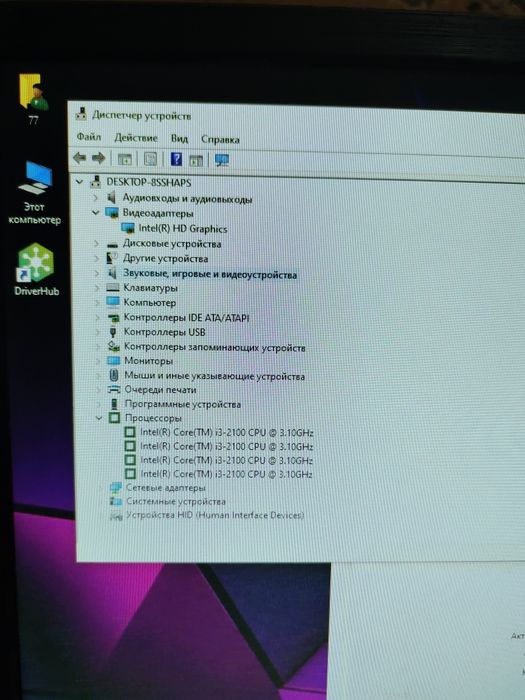This screenshot has height=700, width=525.
Task: Select the third Intel Core i3-2100 processor entry
Action: 226,460
